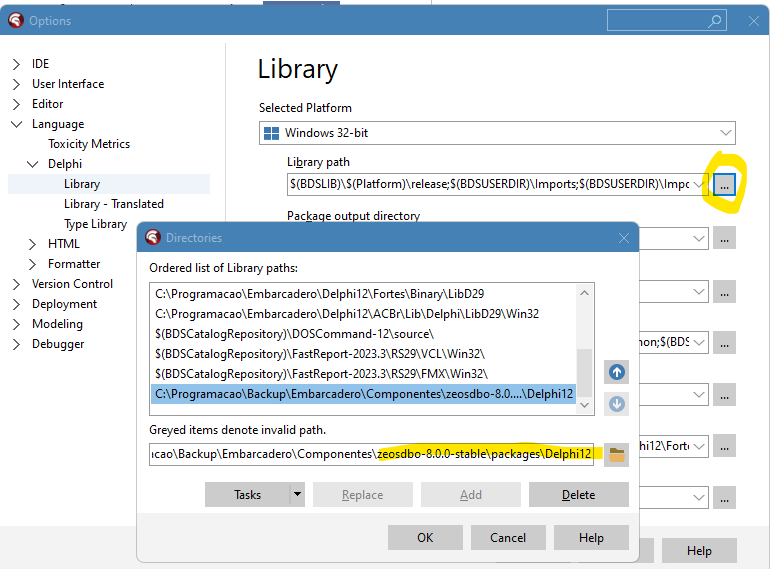Select the DOSCommand-12\source path entry

tap(363, 334)
